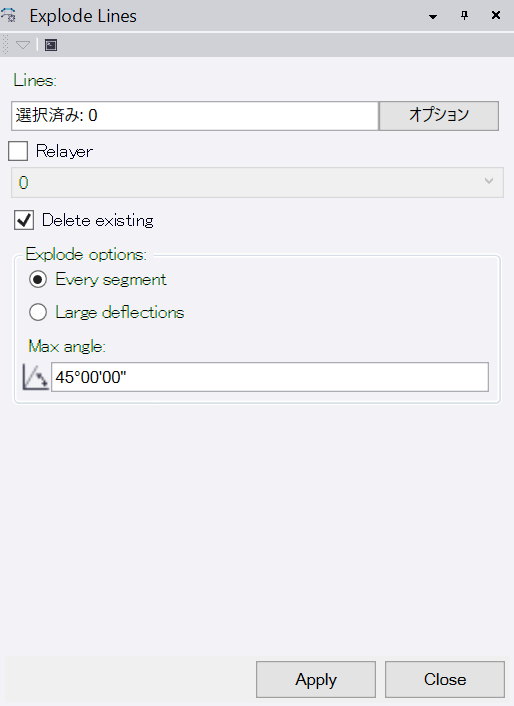Open the オプション options button

(x=439, y=116)
